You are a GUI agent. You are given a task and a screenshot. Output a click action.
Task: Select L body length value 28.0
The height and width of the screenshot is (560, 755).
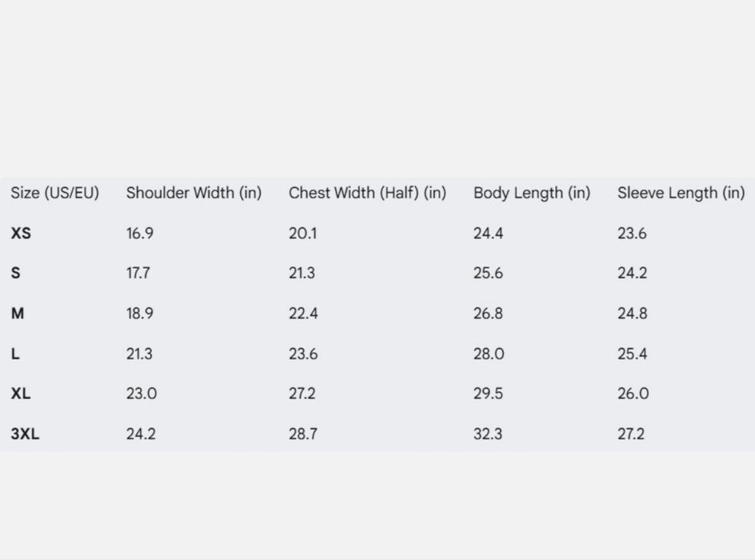489,354
